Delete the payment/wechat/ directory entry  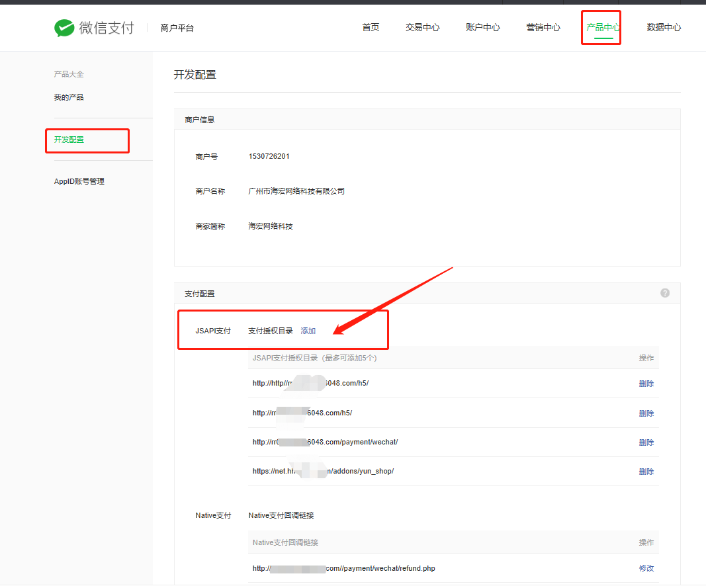click(646, 442)
